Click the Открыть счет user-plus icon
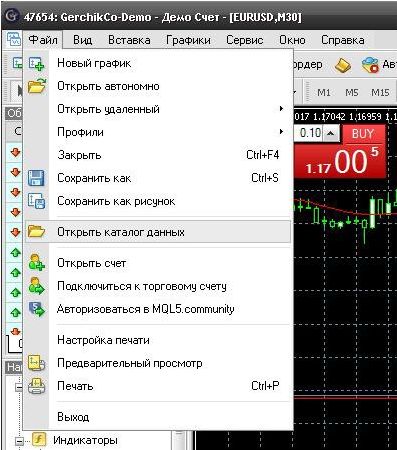The height and width of the screenshot is (450, 397). pos(36,263)
